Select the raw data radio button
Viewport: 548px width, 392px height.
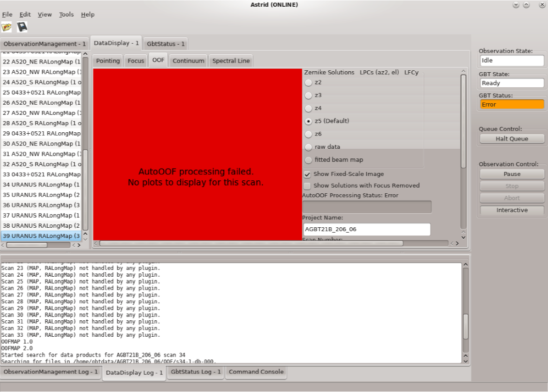[x=308, y=147]
